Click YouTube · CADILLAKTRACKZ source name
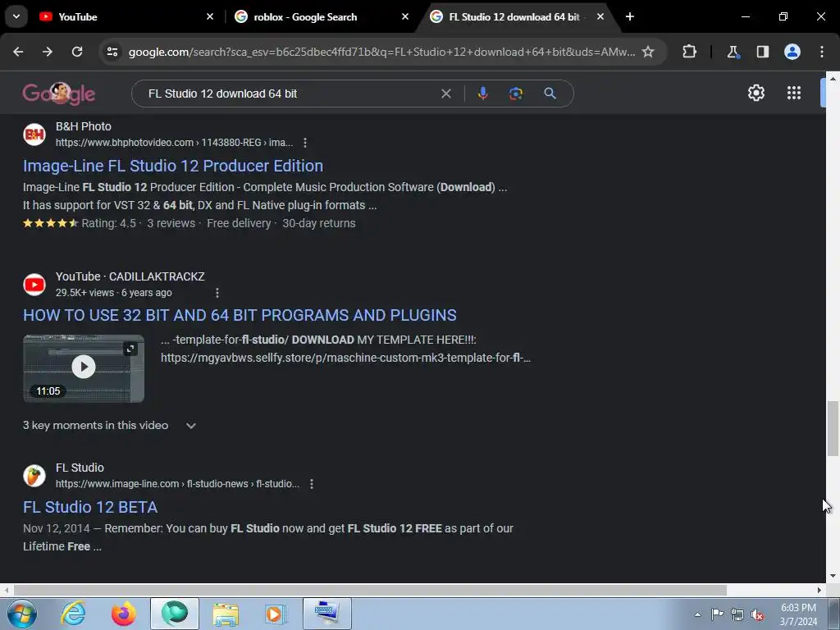The height and width of the screenshot is (630, 840). [130, 276]
